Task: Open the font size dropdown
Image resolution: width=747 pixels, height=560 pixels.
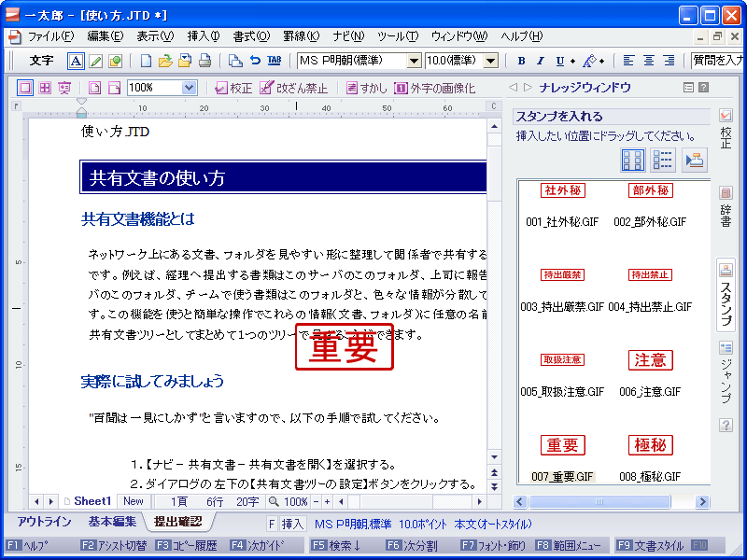Action: (491, 61)
